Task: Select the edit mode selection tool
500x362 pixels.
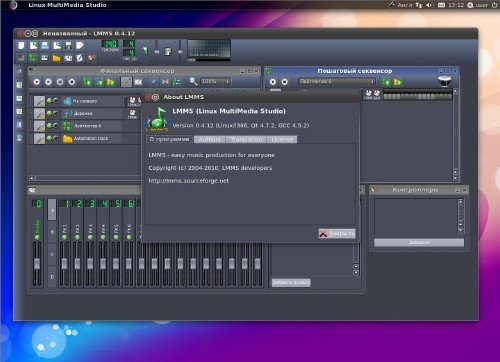Action: click(x=138, y=82)
